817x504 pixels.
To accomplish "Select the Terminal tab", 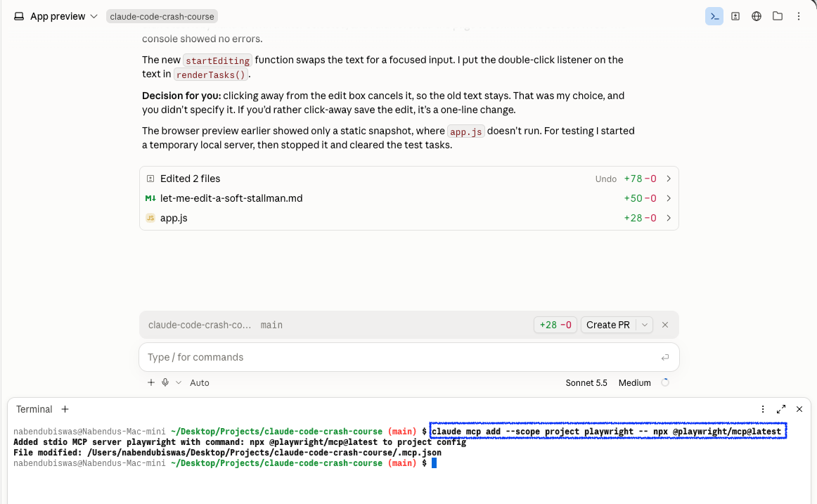I will click(x=34, y=409).
